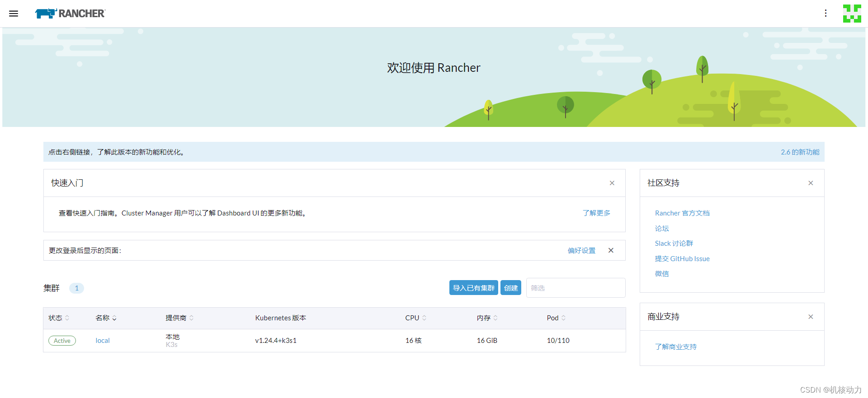The image size is (868, 398).
Task: Open the 了解商业支持 link
Action: click(676, 347)
